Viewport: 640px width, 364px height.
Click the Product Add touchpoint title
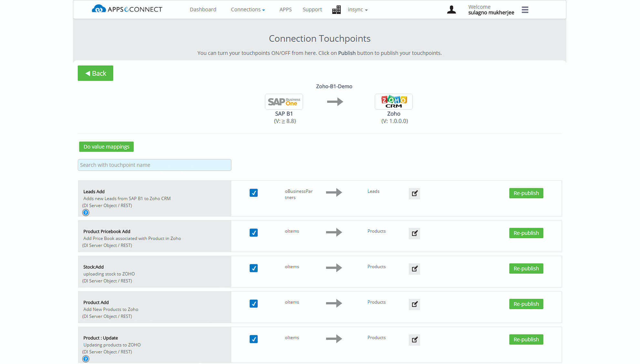tap(96, 303)
